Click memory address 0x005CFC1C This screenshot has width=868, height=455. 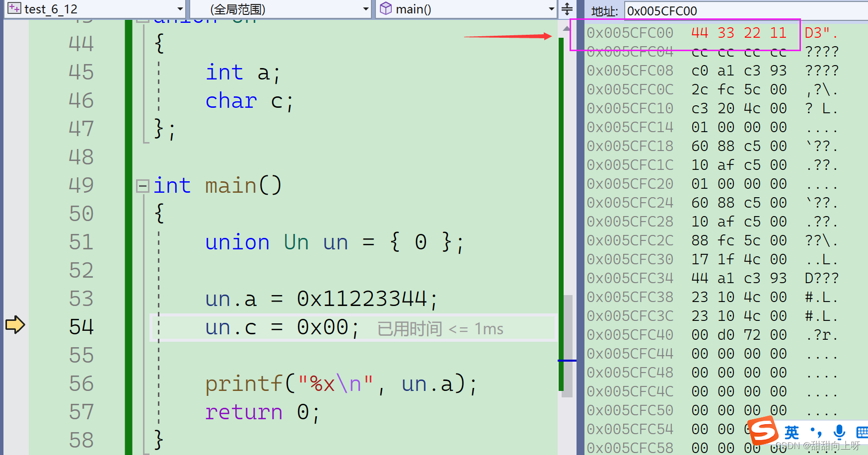[x=630, y=165]
